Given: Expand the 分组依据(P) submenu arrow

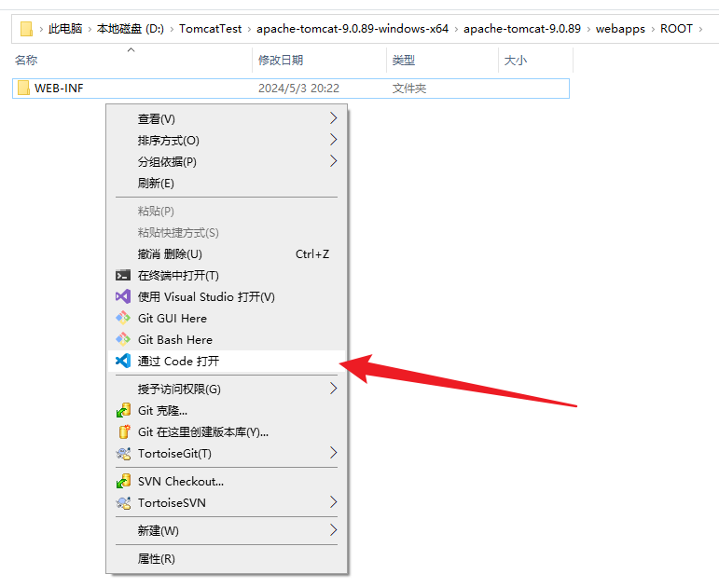Looking at the screenshot, I should [333, 161].
